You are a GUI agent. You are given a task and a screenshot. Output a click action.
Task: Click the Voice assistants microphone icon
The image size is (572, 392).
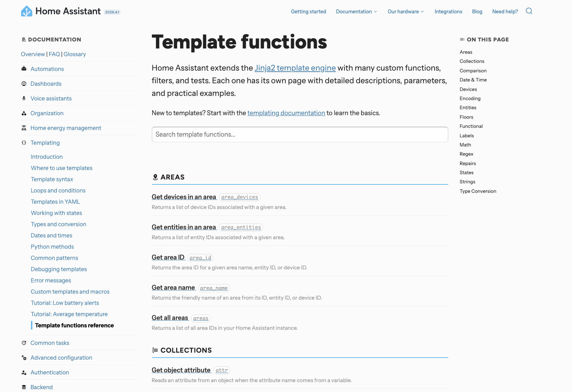pos(24,98)
